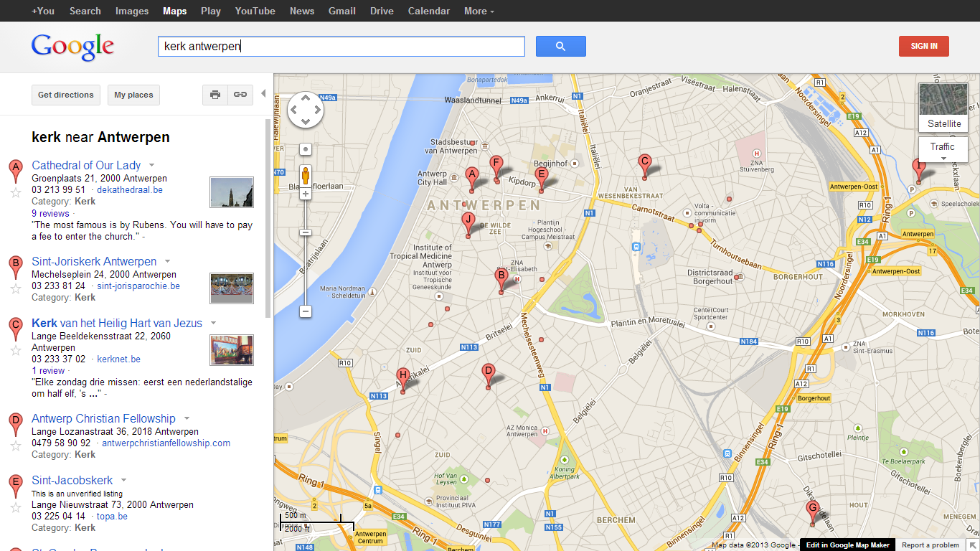
Task: Click red marker C on the map
Action: pyautogui.click(x=644, y=166)
